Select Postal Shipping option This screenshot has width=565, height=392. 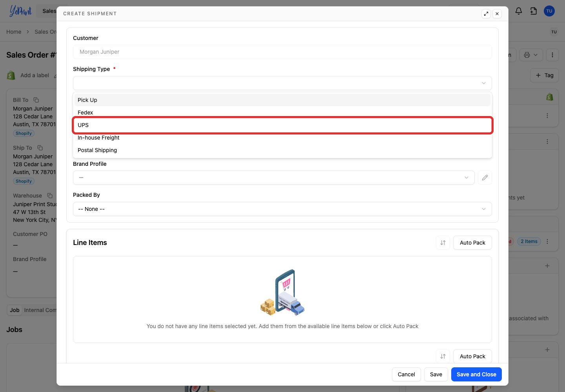coord(282,150)
